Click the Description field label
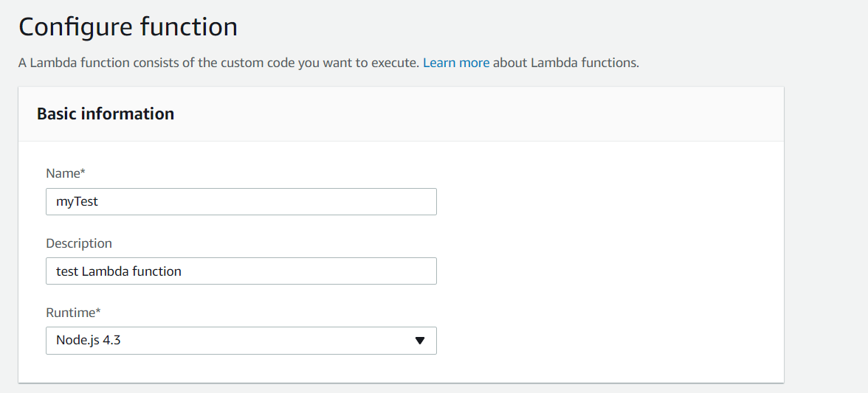This screenshot has height=393, width=868. coord(79,243)
